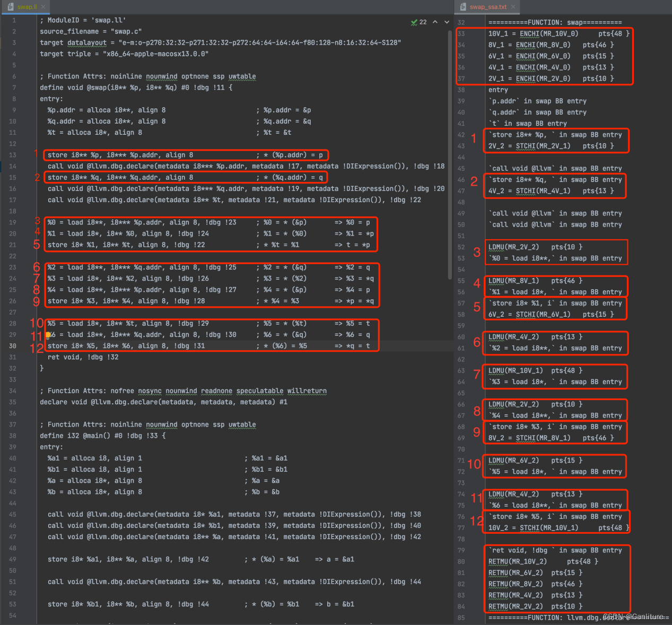This screenshot has height=625, width=672.
Task: Click the '%0 = load i8**' line
Action: pos(208,222)
